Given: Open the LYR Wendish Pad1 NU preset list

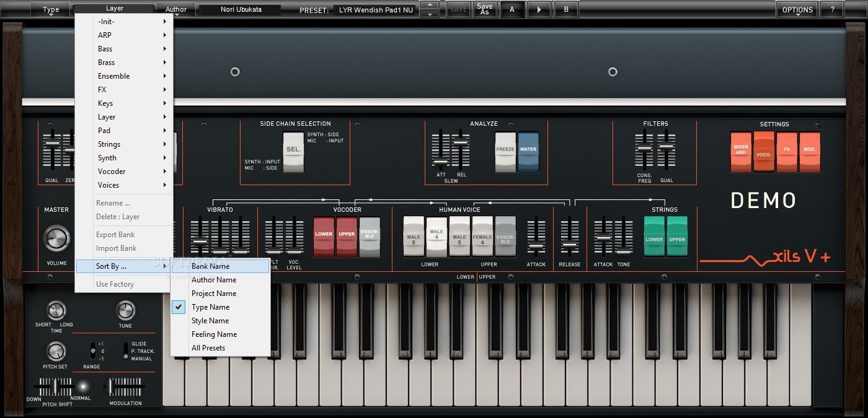Looking at the screenshot, I should tap(376, 10).
